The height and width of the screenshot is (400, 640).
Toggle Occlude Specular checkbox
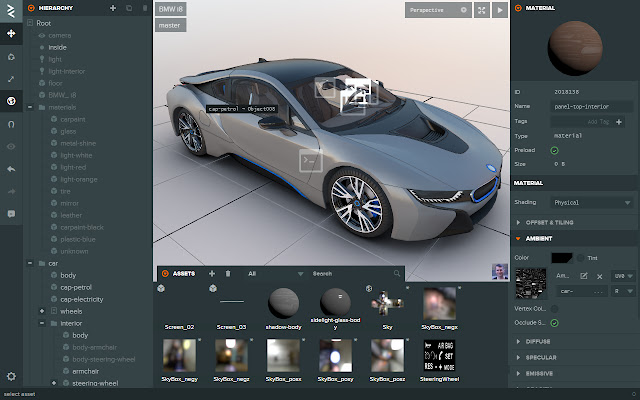pos(554,323)
